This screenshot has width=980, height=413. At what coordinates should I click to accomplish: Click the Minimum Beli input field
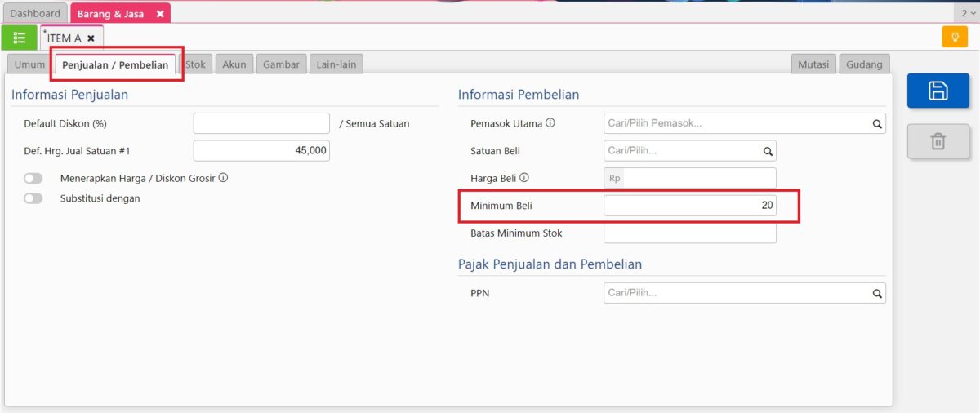689,206
